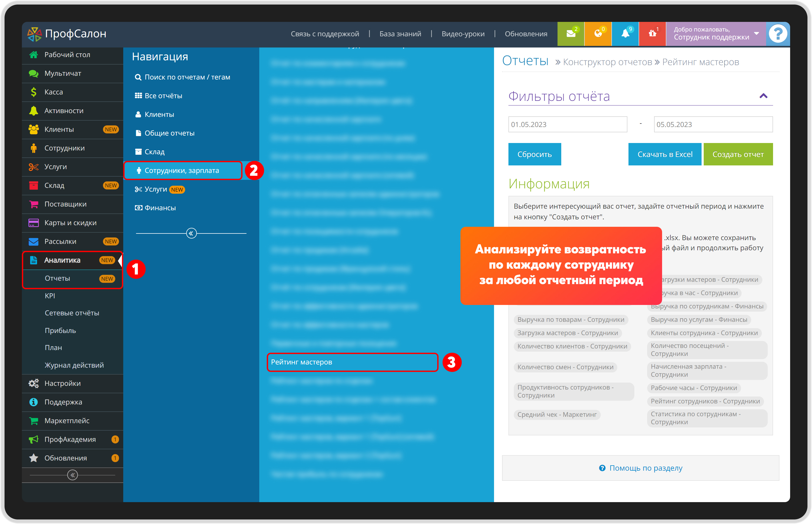Open ПрофАкадемия section
This screenshot has height=524, width=812.
(x=73, y=440)
